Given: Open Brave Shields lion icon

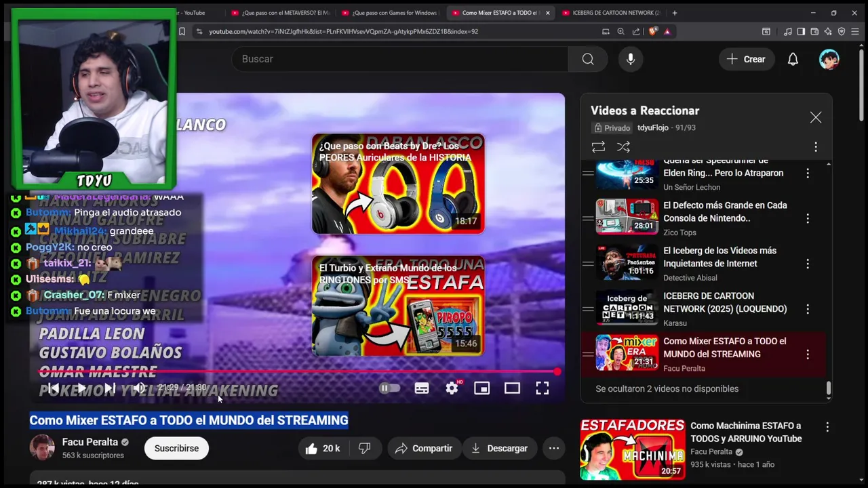Looking at the screenshot, I should tap(653, 31).
